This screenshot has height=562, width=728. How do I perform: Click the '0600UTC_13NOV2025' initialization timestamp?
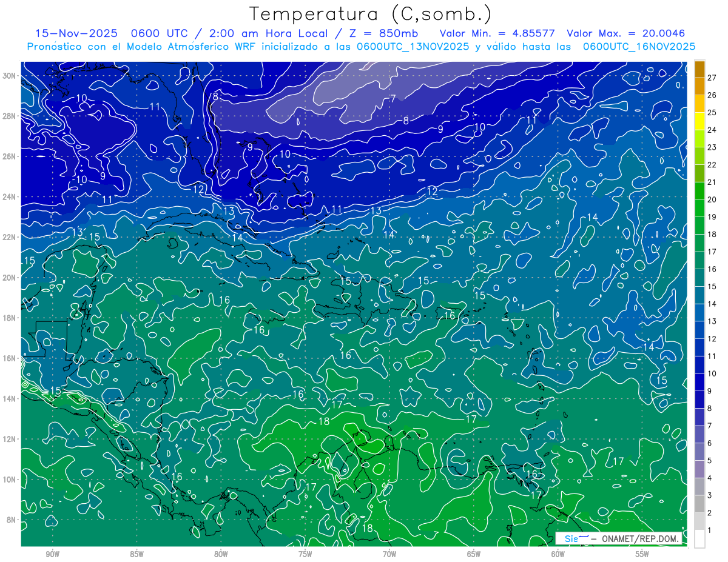413,47
